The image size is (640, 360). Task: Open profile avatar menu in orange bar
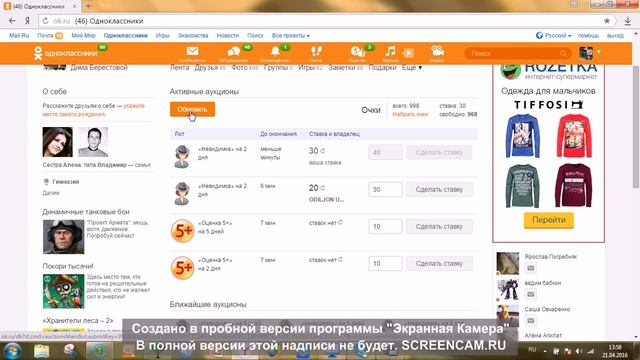click(586, 53)
